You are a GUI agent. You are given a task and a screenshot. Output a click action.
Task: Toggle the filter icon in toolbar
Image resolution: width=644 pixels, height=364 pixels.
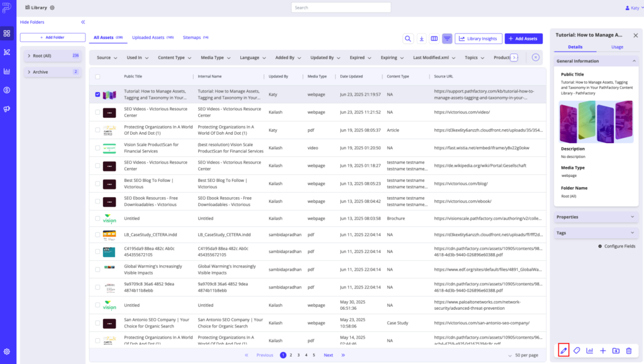click(447, 38)
